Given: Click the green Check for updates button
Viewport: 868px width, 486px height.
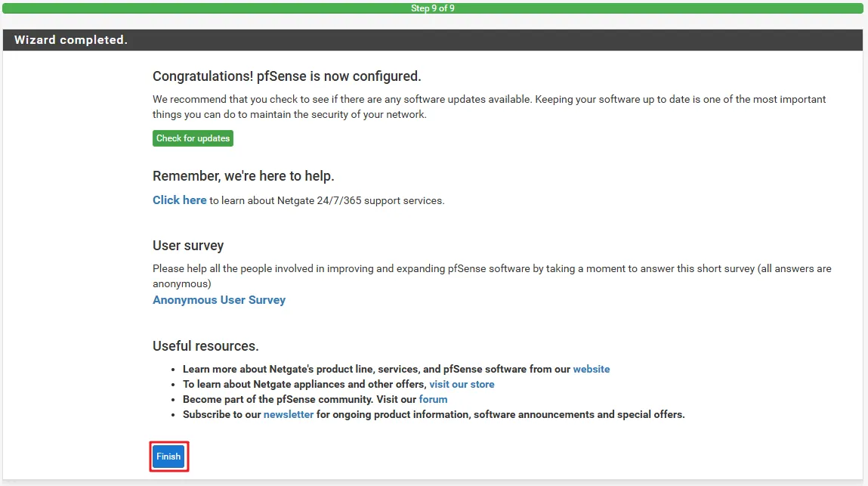Looking at the screenshot, I should pyautogui.click(x=193, y=138).
